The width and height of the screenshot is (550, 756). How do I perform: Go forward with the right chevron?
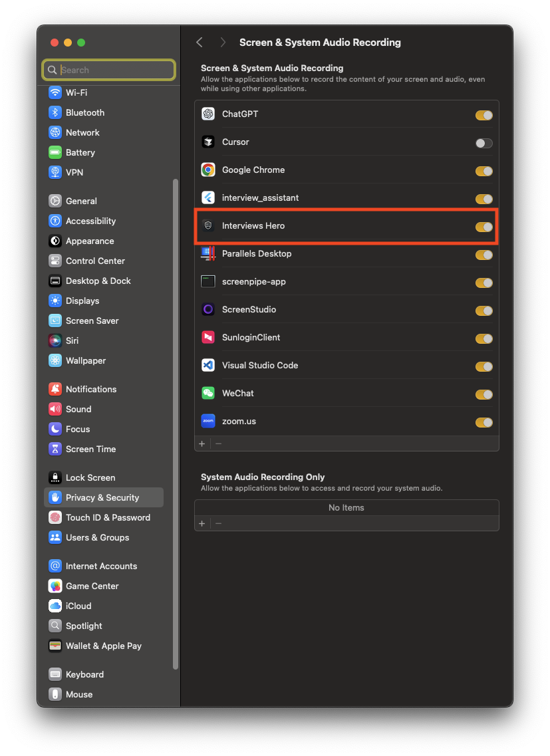pos(222,43)
